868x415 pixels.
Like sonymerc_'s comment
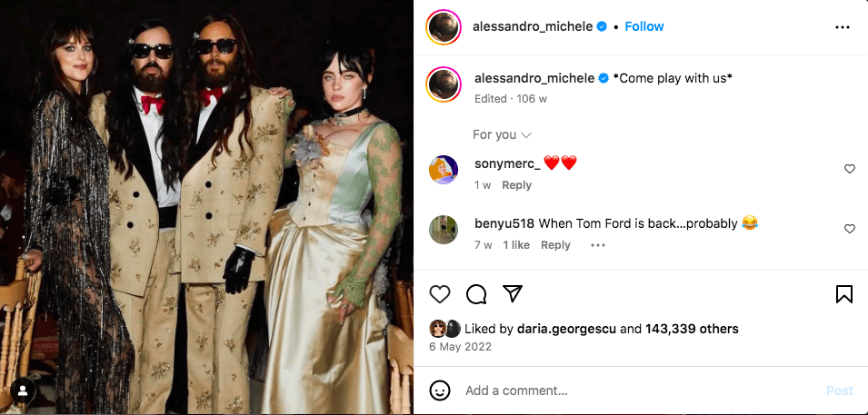(850, 169)
